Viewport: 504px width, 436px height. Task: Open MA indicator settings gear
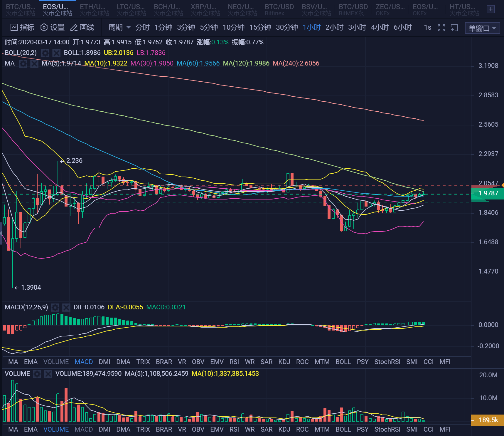click(23, 63)
